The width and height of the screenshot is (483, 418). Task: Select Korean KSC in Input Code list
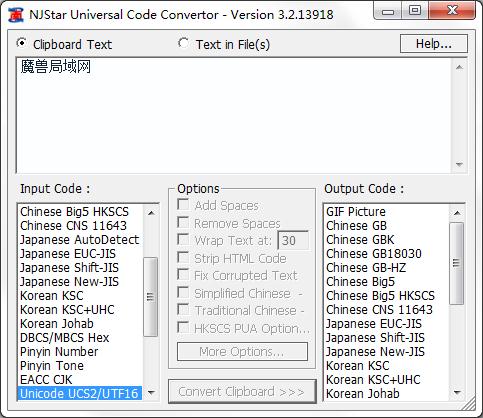click(81, 296)
